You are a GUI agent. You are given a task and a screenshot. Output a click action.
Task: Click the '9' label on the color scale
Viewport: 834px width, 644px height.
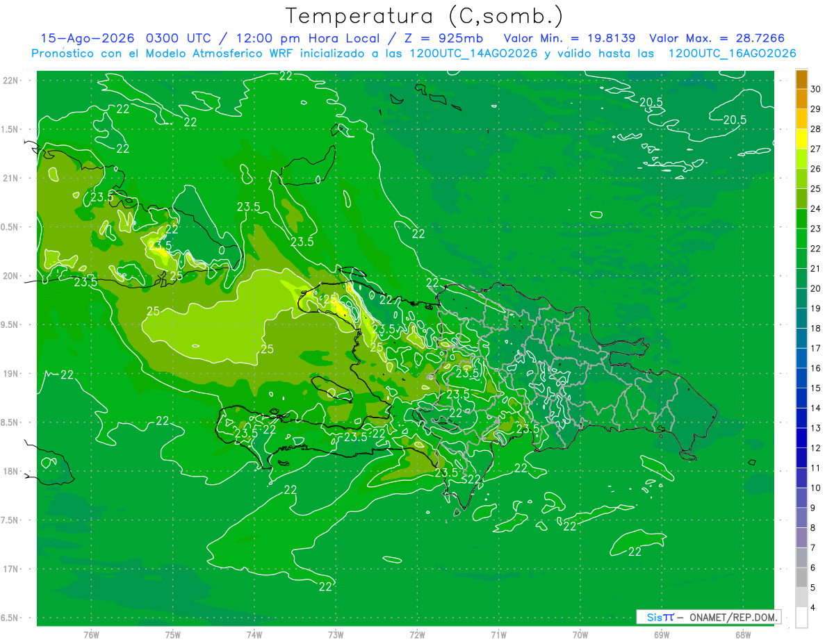[x=813, y=508]
